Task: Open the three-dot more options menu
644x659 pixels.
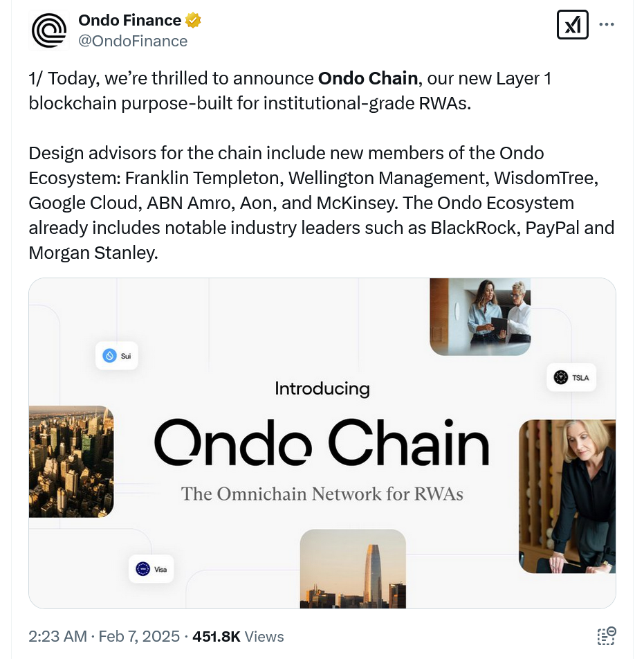Action: (607, 25)
